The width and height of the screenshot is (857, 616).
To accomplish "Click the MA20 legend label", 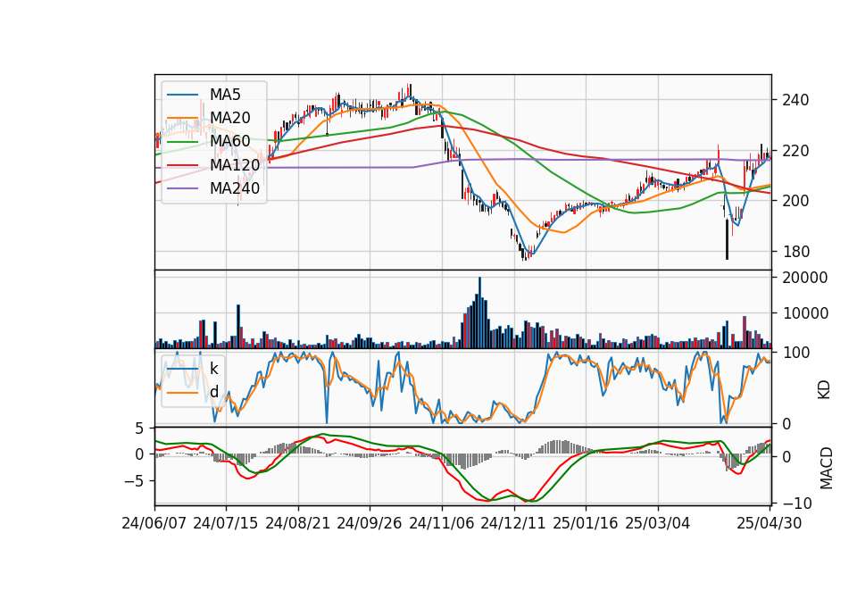I will point(229,118).
